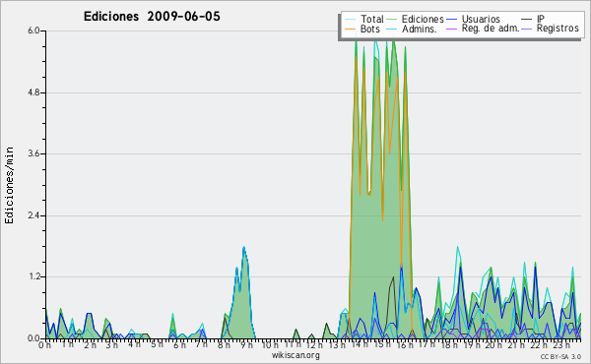
Task: Click the 3.6 y-axis value
Action: pos(33,153)
